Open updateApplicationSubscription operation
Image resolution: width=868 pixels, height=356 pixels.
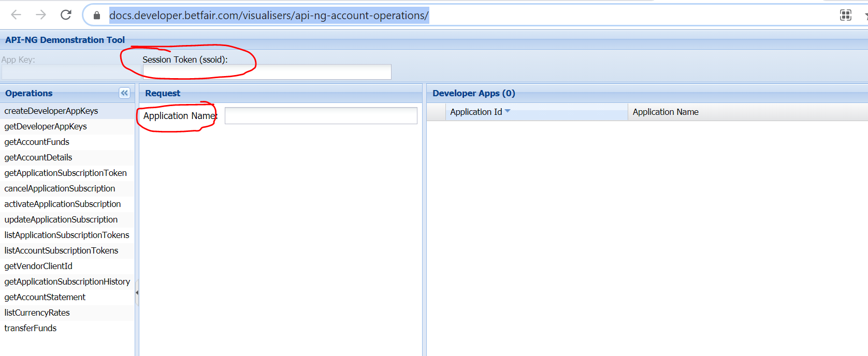coord(67,219)
